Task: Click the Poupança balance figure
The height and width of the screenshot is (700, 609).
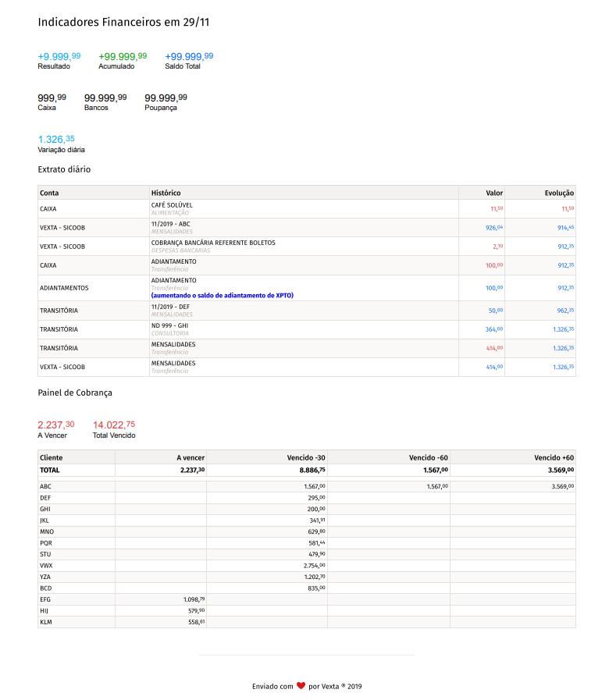Action: [166, 98]
